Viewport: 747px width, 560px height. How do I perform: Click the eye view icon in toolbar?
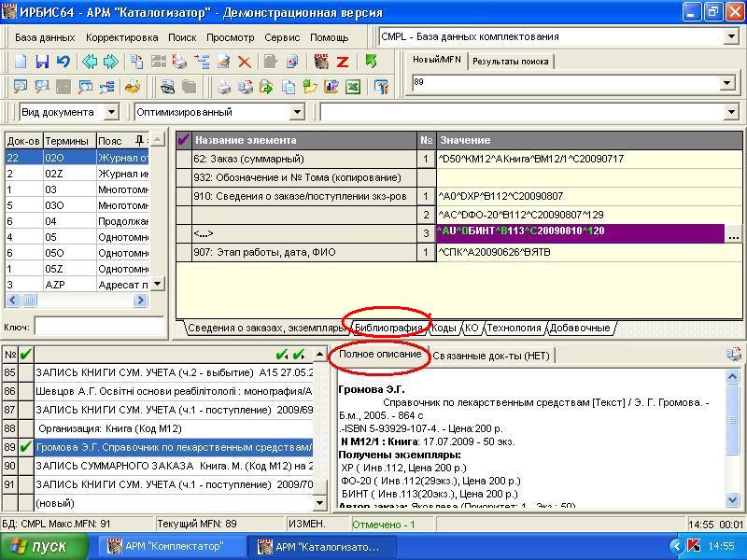click(x=167, y=87)
